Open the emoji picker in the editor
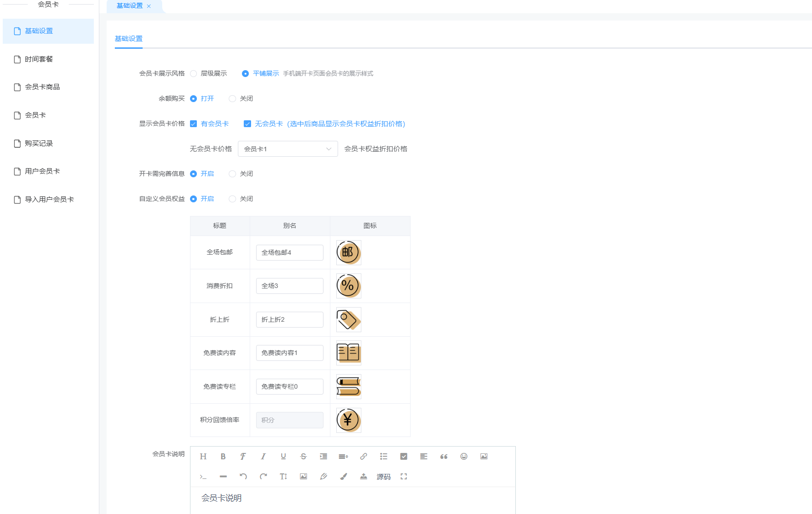812x514 pixels. pos(464,457)
